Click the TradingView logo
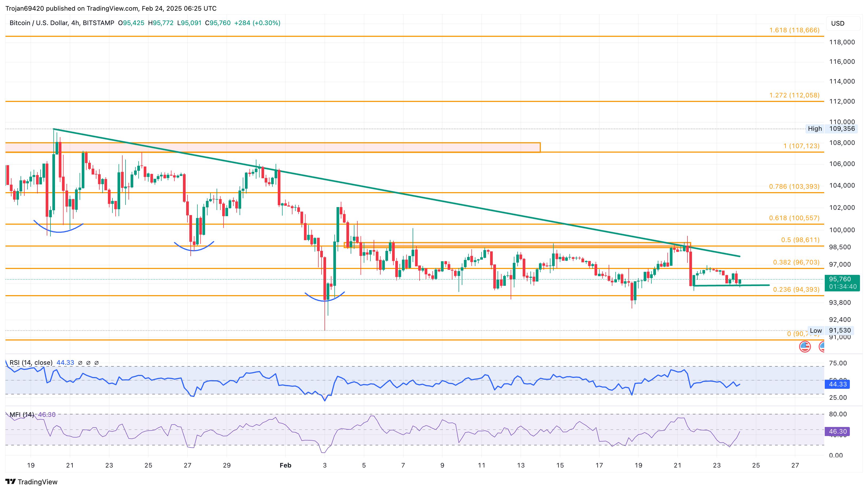This screenshot has width=868, height=491. tap(32, 482)
